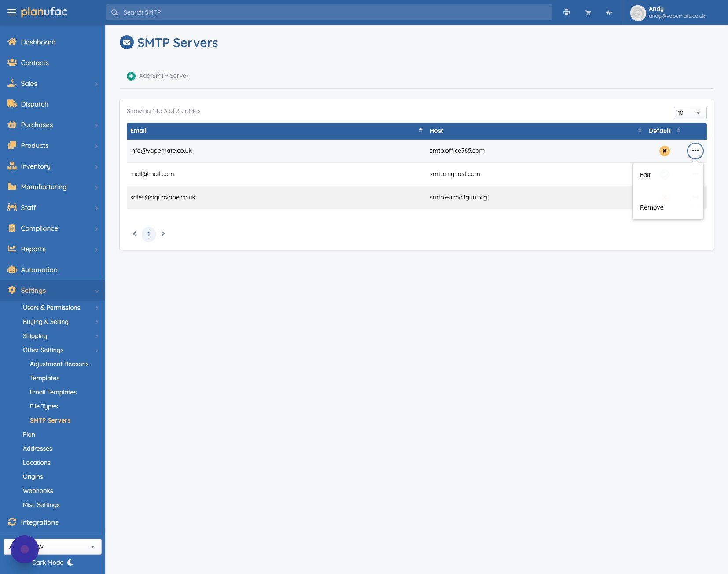Click the Integrations sync icon
728x574 pixels.
12,522
